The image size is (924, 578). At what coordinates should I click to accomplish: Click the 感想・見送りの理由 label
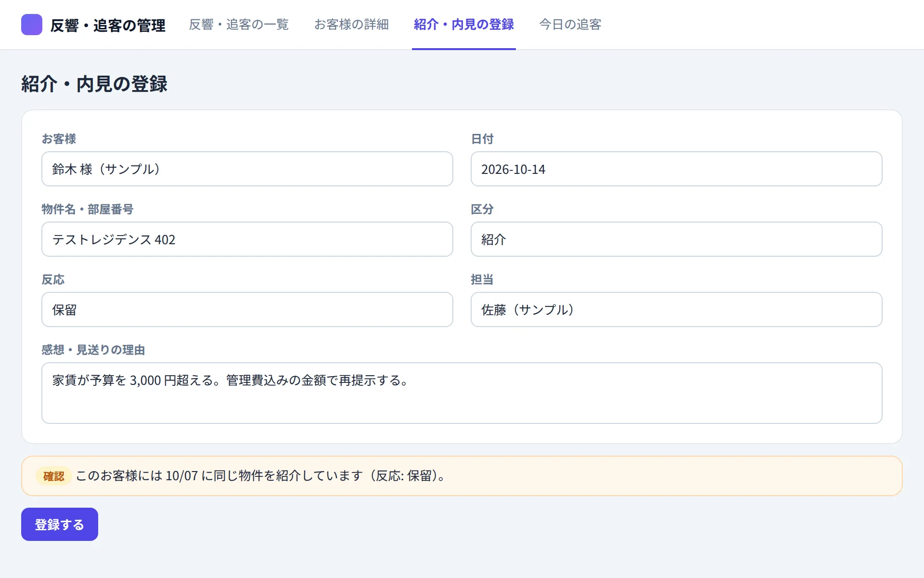tap(93, 350)
